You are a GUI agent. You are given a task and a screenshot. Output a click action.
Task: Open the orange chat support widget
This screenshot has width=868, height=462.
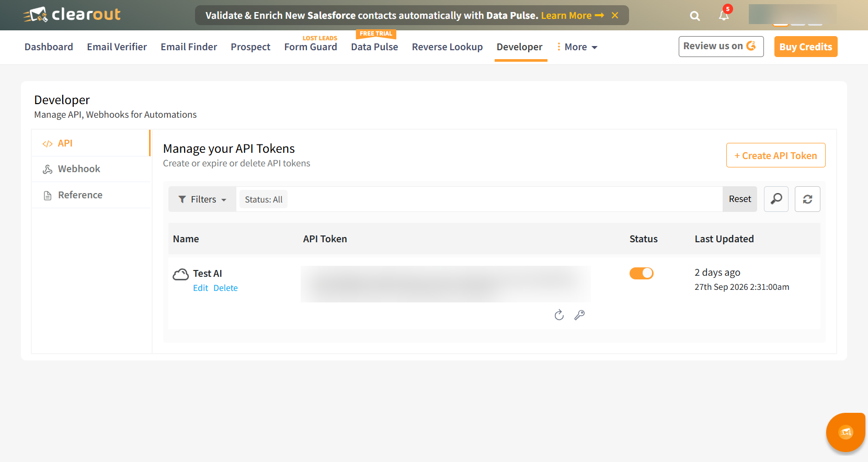[x=846, y=432]
